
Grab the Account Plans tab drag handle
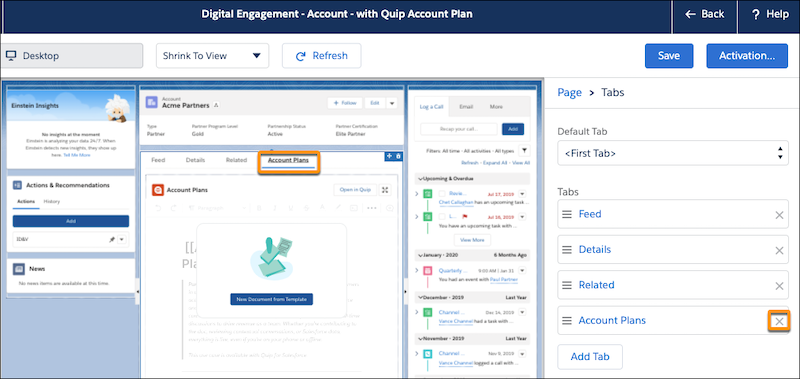click(567, 321)
